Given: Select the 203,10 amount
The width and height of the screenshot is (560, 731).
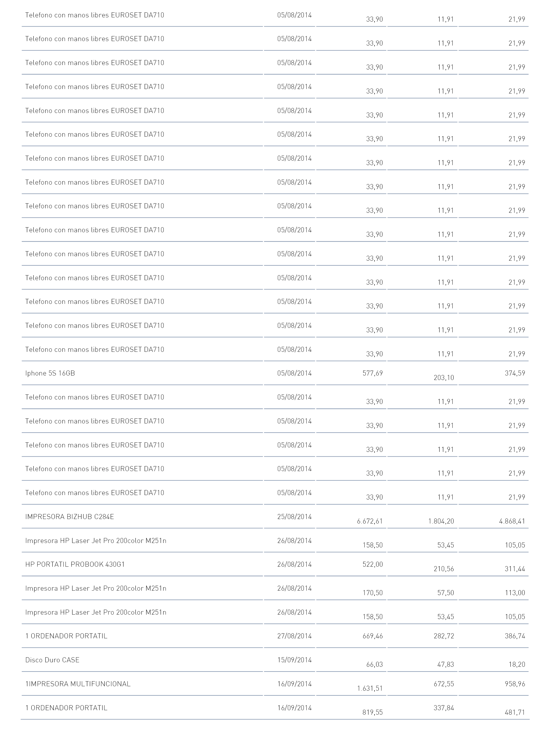Looking at the screenshot, I should pyautogui.click(x=444, y=378).
